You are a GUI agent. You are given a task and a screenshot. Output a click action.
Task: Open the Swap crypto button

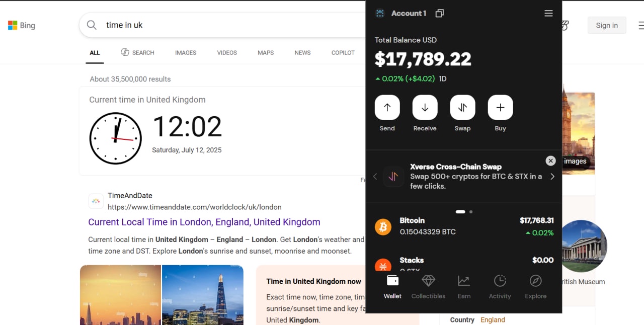pos(462,108)
